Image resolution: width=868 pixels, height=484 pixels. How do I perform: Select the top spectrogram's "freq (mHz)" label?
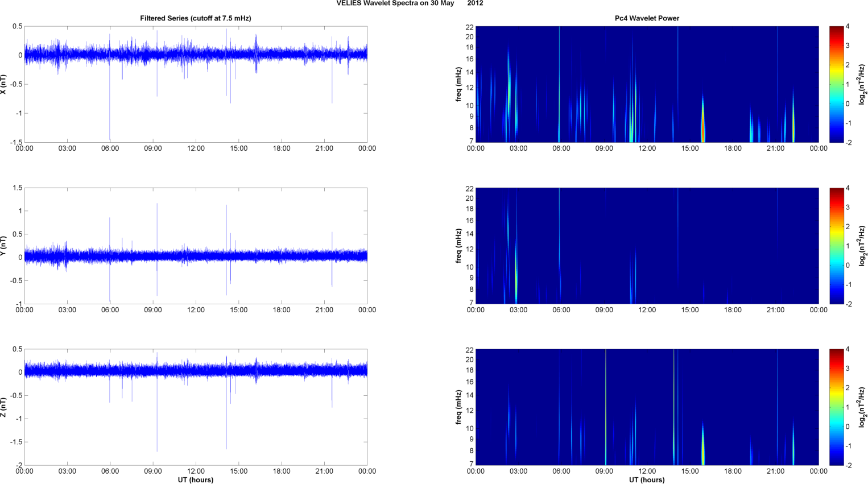(x=458, y=84)
